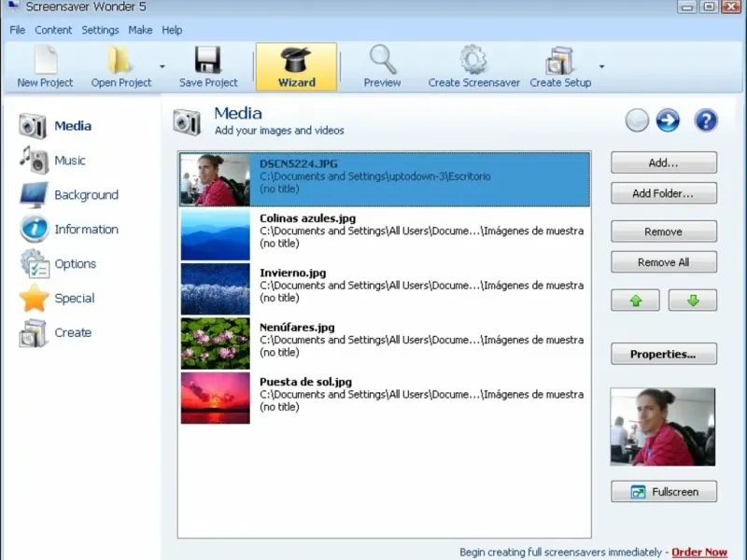
Task: Click the preview image below Properties
Action: [663, 427]
